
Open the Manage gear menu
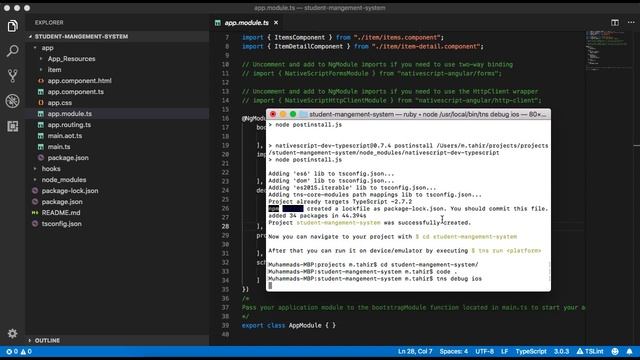pos(13,333)
